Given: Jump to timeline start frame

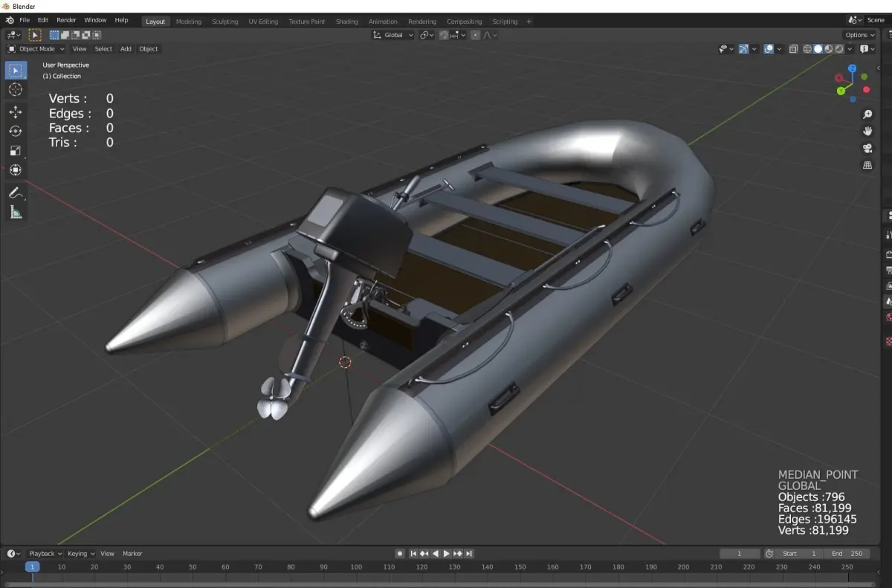Looking at the screenshot, I should (413, 554).
